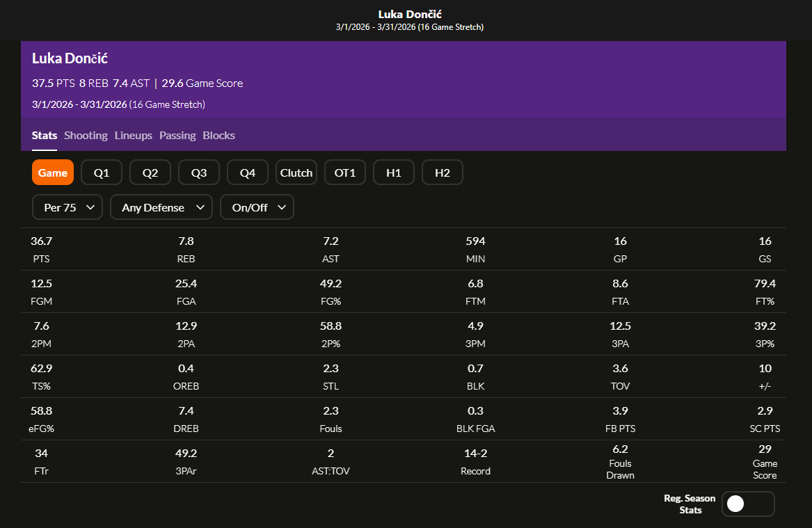Open the Shooting tab
The image size is (812, 528).
[x=86, y=136]
